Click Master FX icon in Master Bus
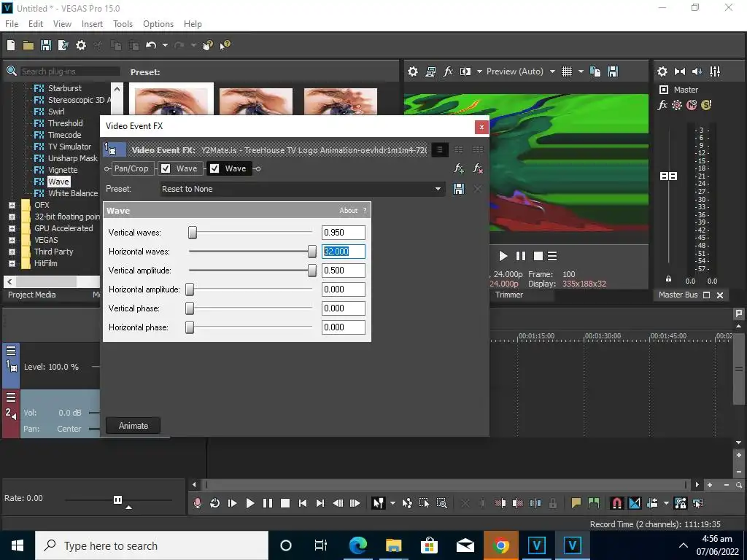747x560 pixels. pyautogui.click(x=662, y=105)
